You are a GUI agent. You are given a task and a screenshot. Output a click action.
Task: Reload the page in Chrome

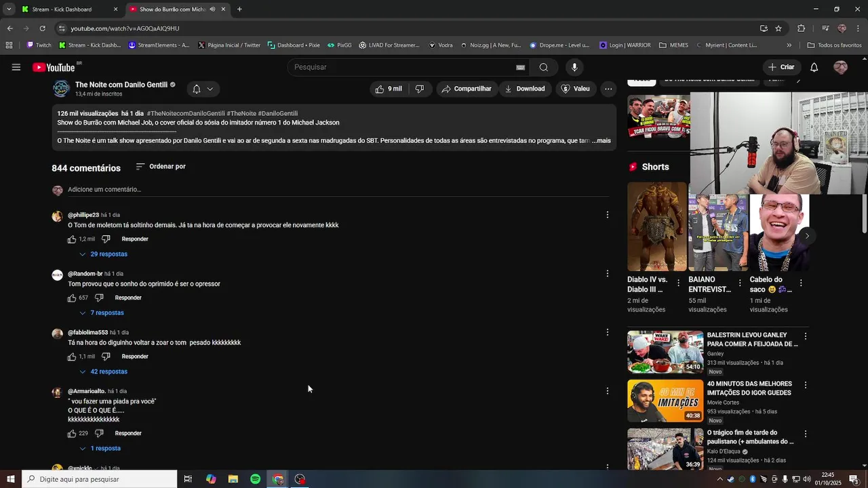(x=42, y=28)
